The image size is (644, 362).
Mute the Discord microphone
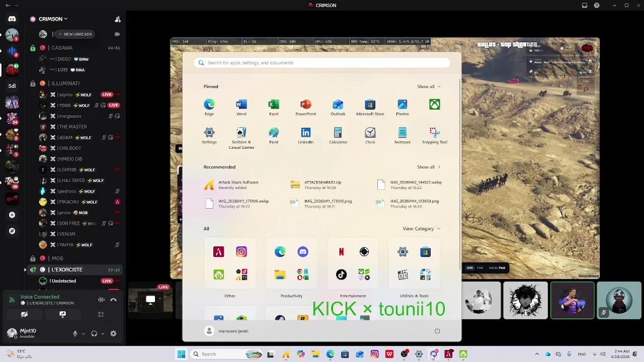(x=75, y=333)
